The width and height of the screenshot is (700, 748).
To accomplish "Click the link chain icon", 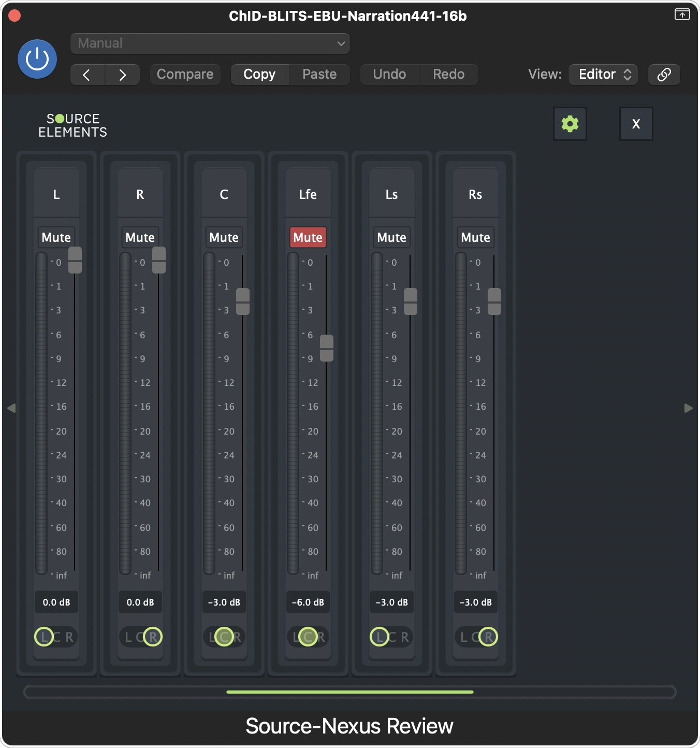I will click(664, 75).
